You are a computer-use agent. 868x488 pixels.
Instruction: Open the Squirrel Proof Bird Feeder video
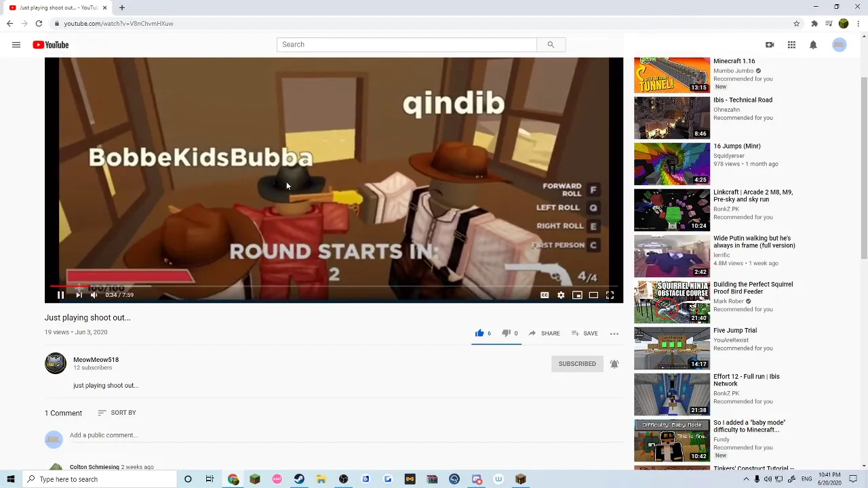click(753, 288)
